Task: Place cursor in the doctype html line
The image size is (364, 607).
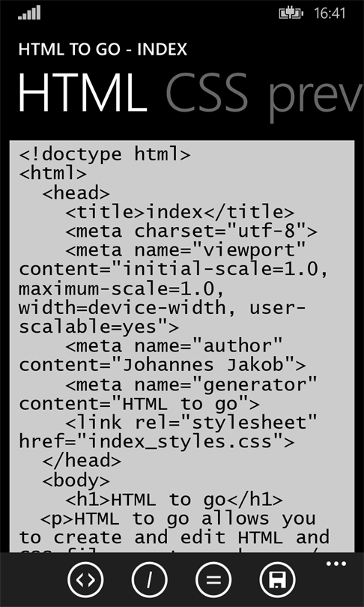Action: 104,154
